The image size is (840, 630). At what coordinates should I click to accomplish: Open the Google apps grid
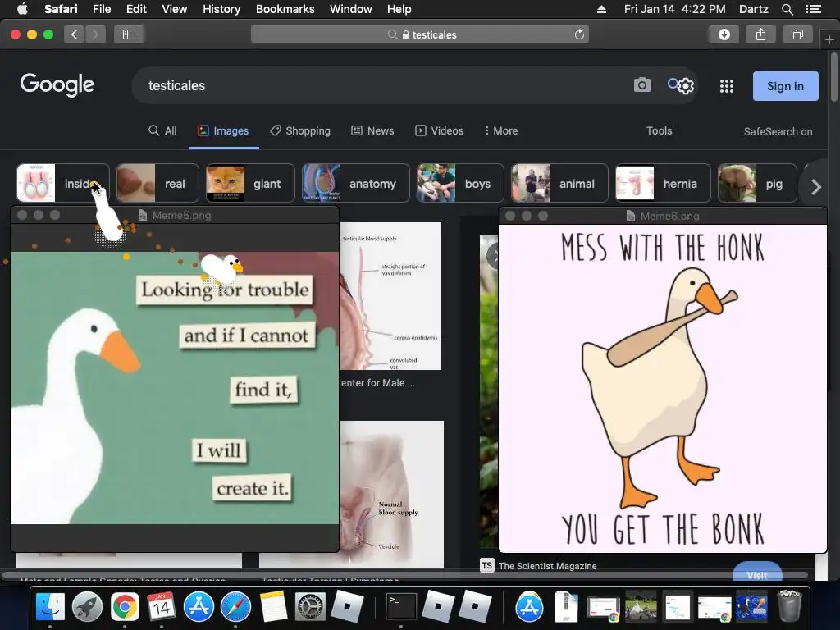click(x=727, y=86)
